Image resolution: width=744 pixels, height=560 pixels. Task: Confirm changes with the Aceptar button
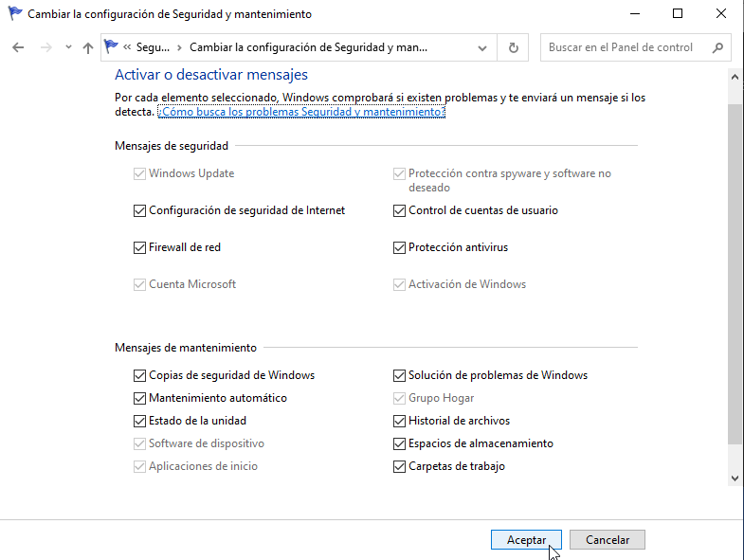point(526,539)
